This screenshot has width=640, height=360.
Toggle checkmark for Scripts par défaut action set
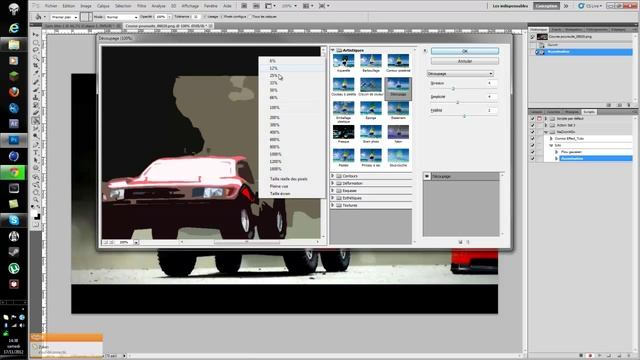pyautogui.click(x=532, y=118)
